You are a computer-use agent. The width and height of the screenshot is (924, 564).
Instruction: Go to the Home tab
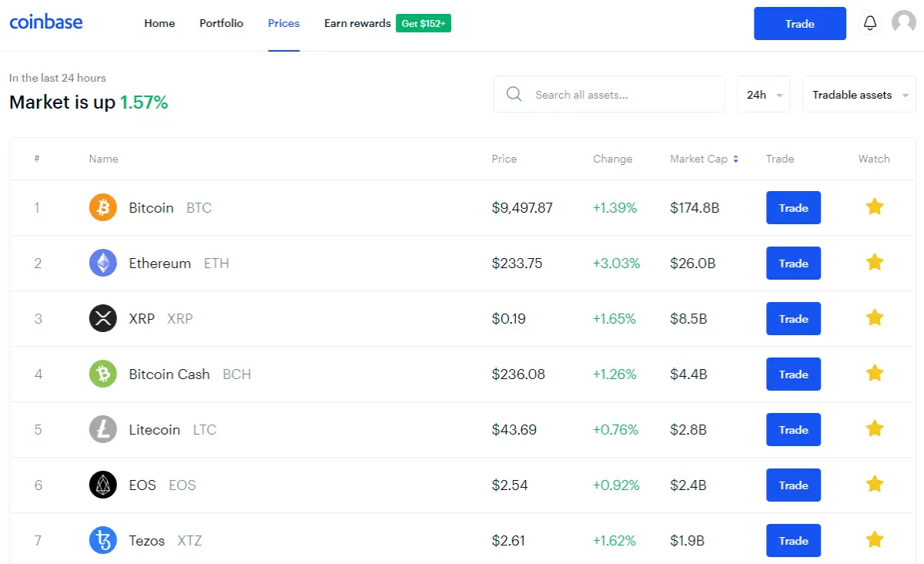[159, 23]
